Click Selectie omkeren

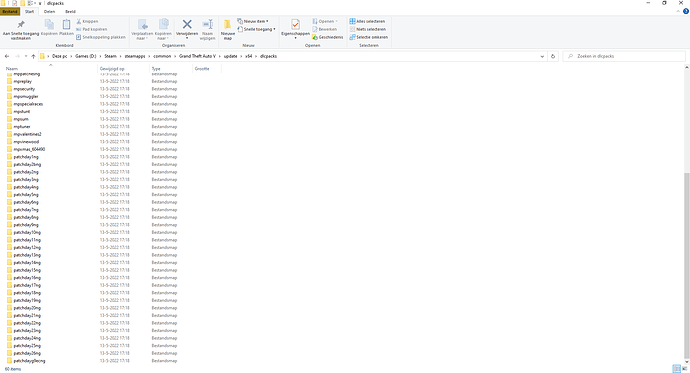[369, 37]
